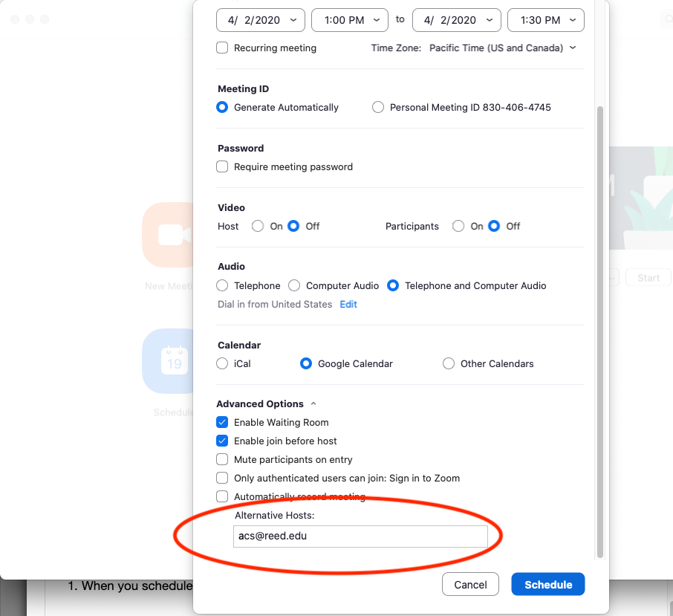Screen dimensions: 673x616
Task: Collapse the Advanced Options section
Action: click(313, 403)
